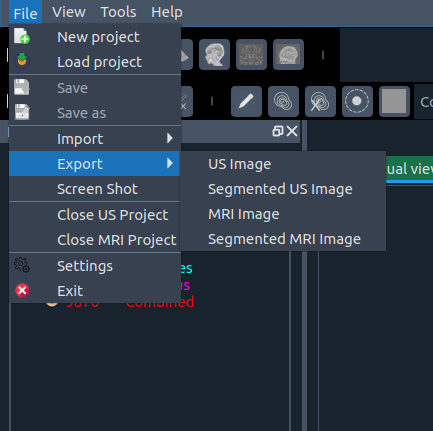Open the Tools menu
Image resolution: width=433 pixels, height=431 pixels.
tap(118, 12)
